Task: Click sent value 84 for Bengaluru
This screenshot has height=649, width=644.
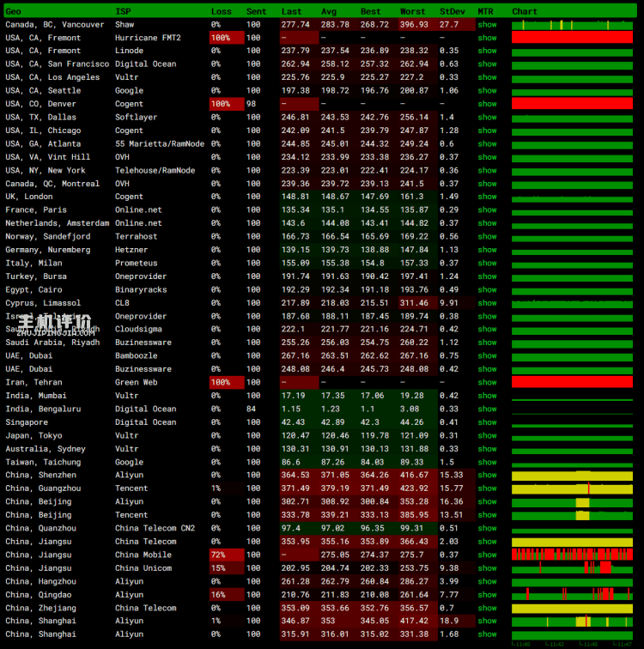Action: (x=252, y=409)
